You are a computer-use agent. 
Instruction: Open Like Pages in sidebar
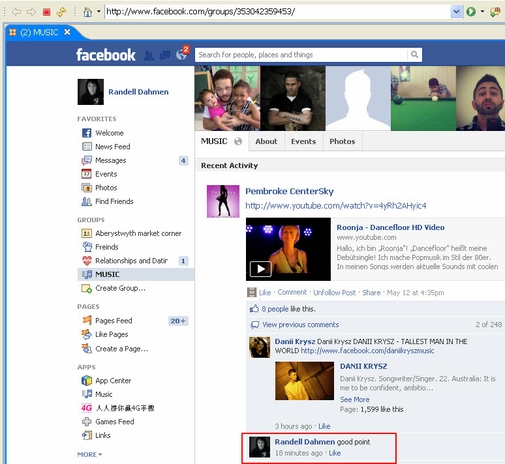pyautogui.click(x=112, y=334)
